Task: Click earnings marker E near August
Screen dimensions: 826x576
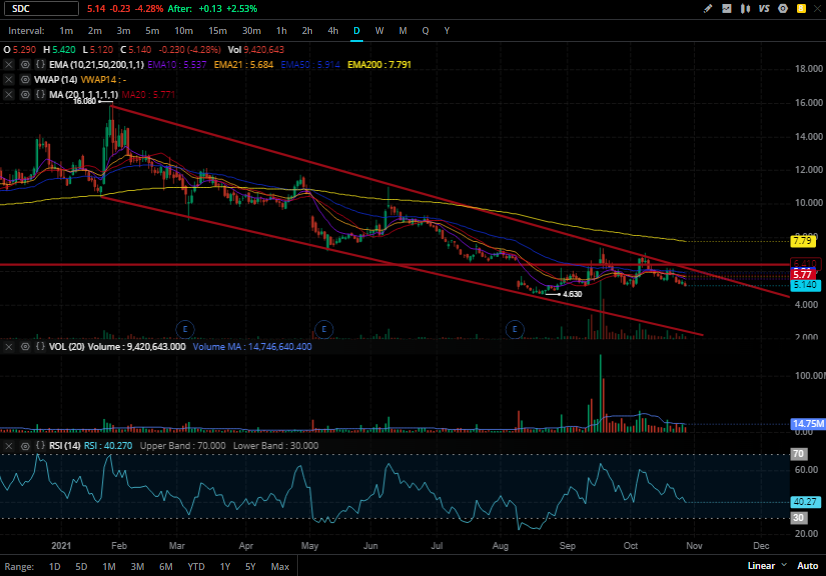Action: (x=515, y=329)
